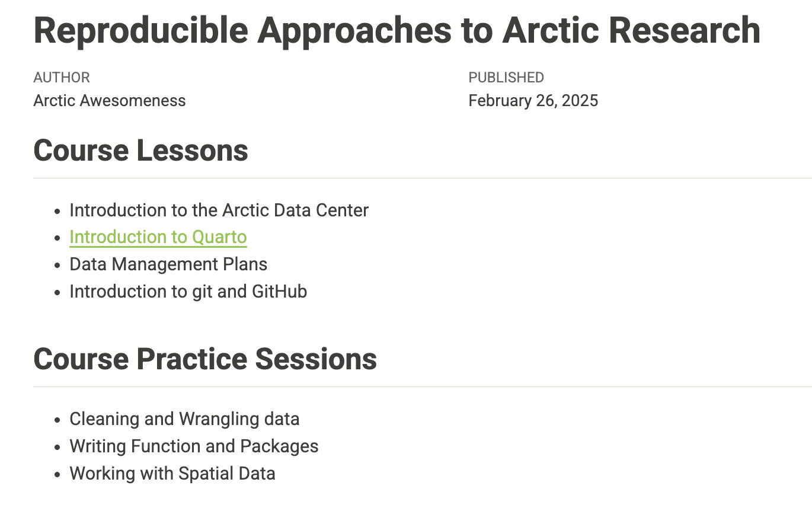Click the Data Management Plans list item
Viewport: 812px width, 511px height.
168,264
